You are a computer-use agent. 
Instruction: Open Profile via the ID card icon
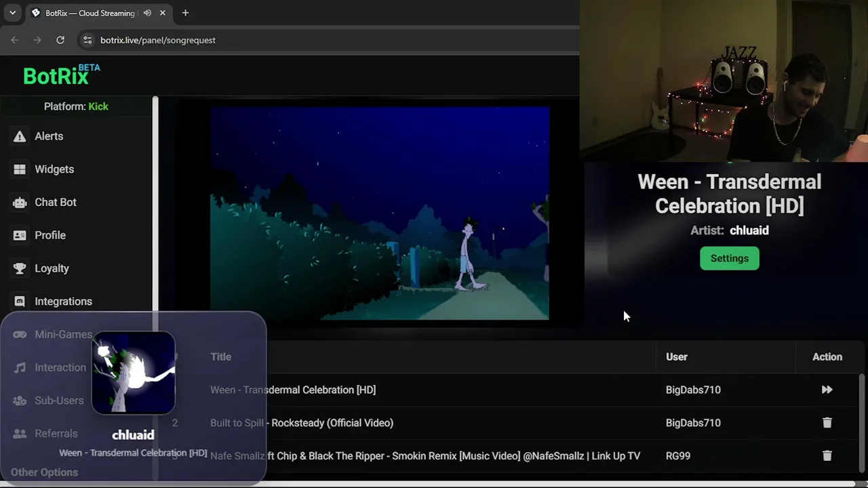coord(20,235)
